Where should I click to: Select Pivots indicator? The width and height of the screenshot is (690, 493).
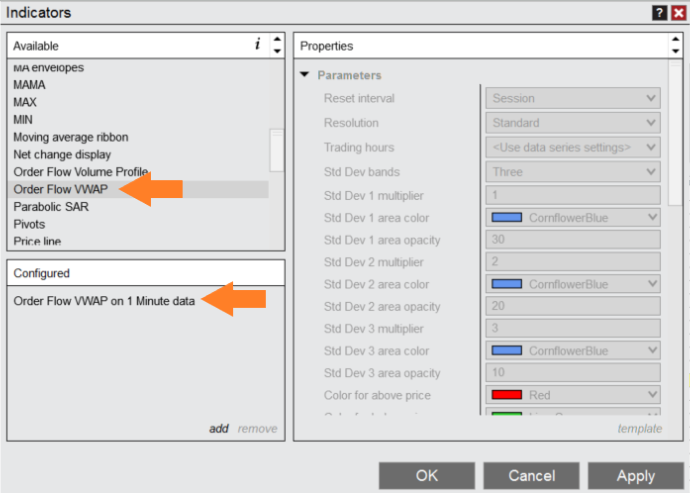[x=138, y=224]
